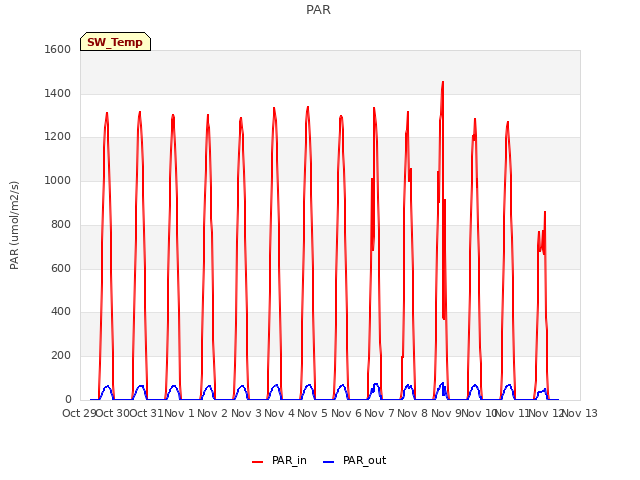640x480 pixels.
Task: Click the 1200 y-axis tick label
Action: pos(58,137)
